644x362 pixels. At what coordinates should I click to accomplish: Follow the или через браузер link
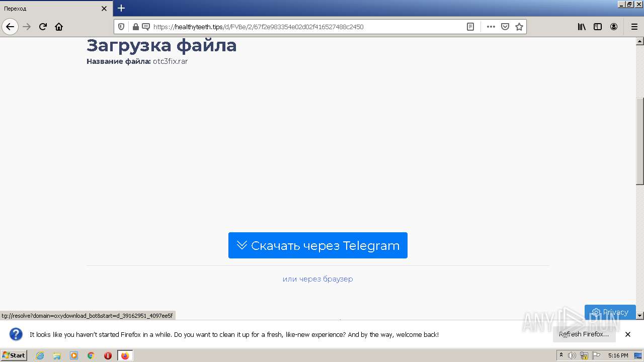[318, 279]
